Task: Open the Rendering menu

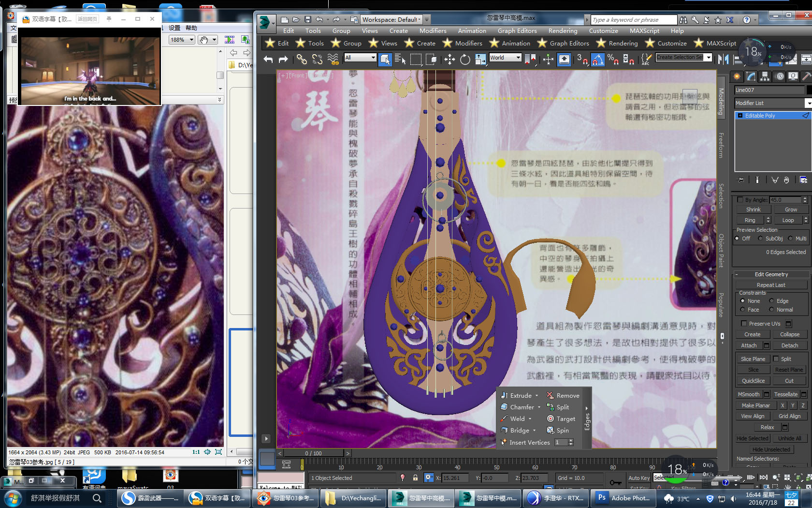Action: 563,30
